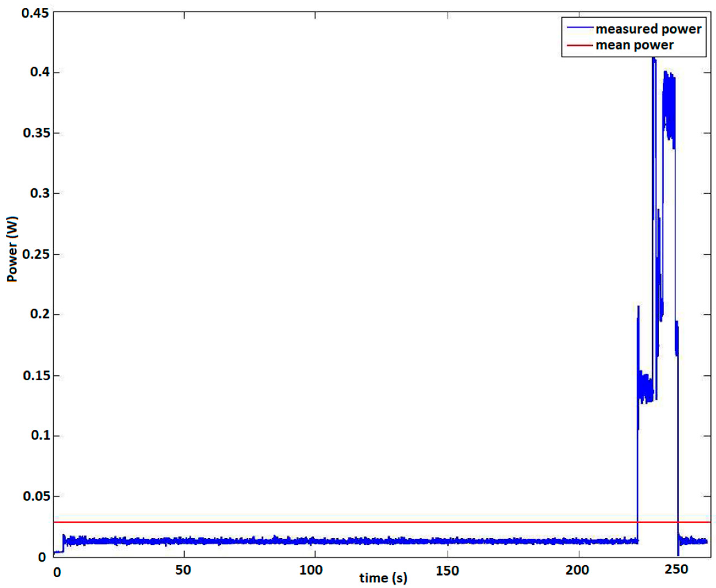This screenshot has width=716, height=588.
Task: Select the 'measured power' legend label
Action: click(648, 29)
